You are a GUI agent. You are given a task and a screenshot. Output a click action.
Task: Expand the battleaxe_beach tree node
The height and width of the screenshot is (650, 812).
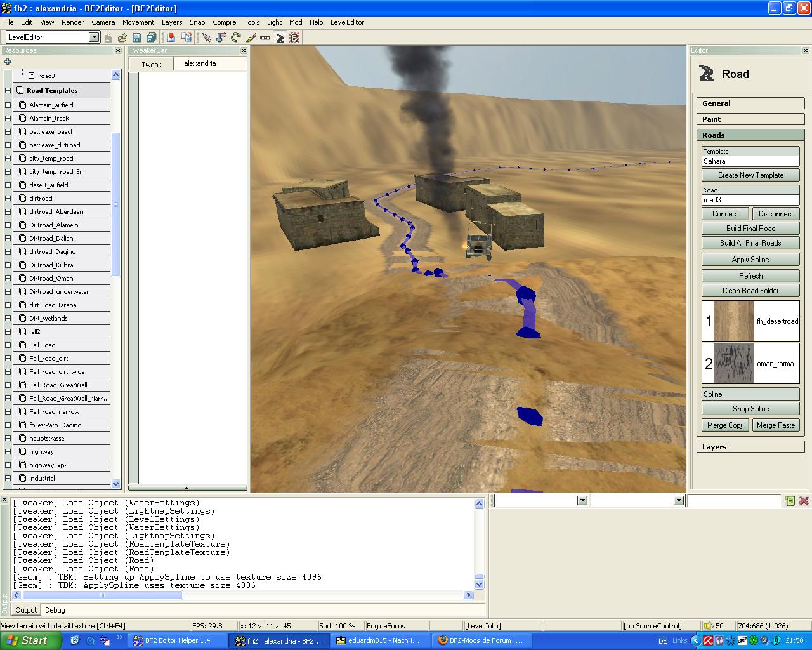(8, 131)
